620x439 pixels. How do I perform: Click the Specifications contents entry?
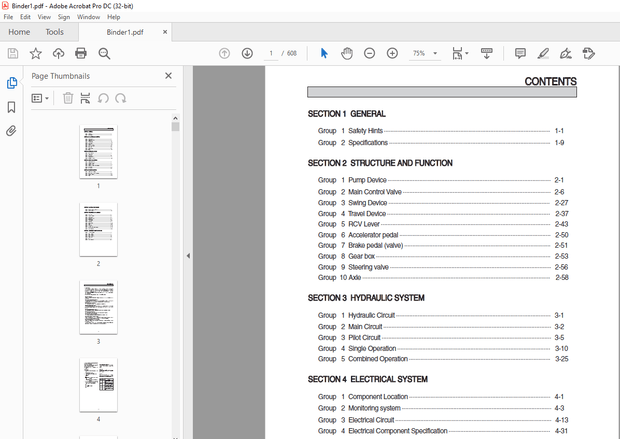368,143
